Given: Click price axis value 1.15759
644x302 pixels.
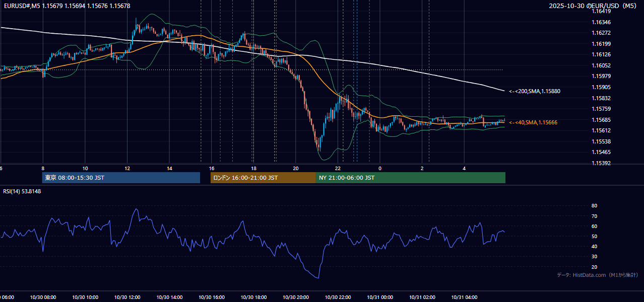Looking at the screenshot, I should pos(601,109).
